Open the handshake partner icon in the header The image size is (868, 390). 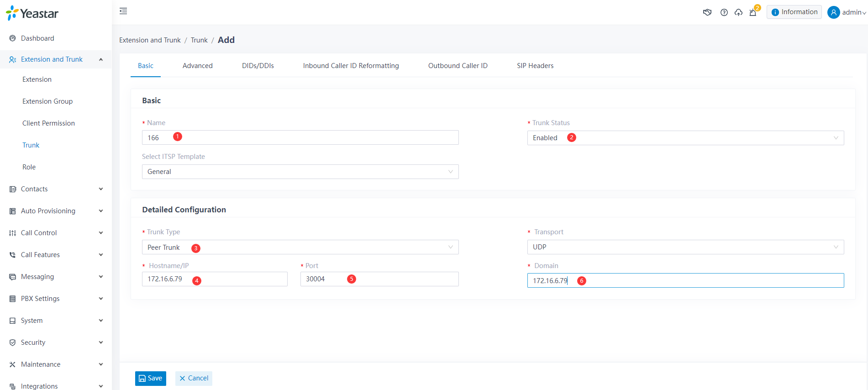[x=707, y=12]
